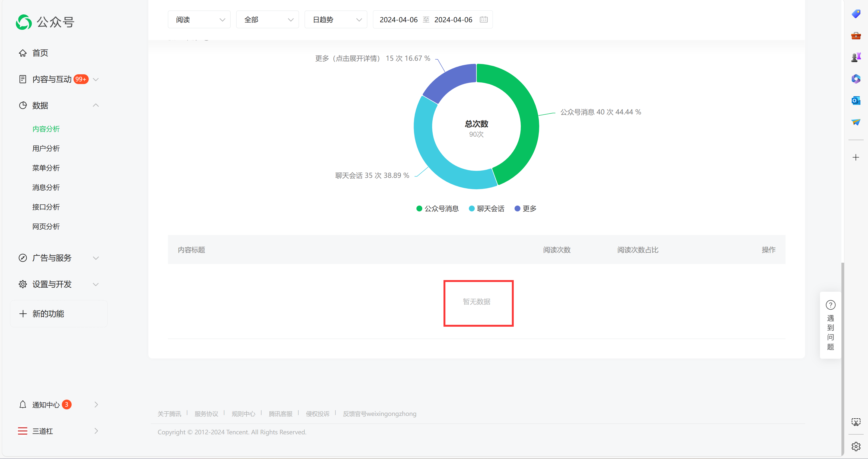Click the red toolbox sidebar icon
Screen dimensions: 868x459
tap(856, 36)
